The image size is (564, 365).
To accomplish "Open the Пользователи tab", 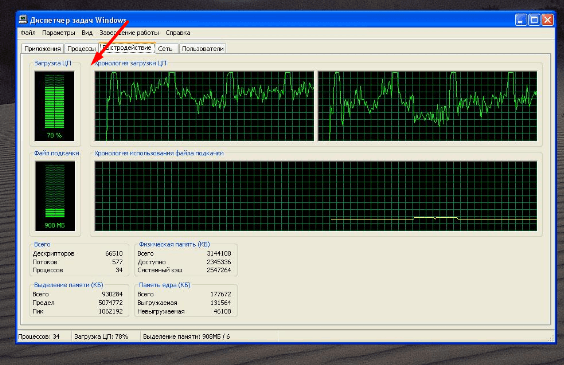I will 203,49.
